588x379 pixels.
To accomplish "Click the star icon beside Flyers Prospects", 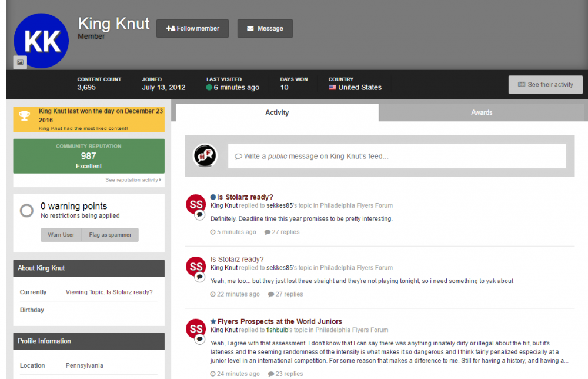I will (213, 321).
